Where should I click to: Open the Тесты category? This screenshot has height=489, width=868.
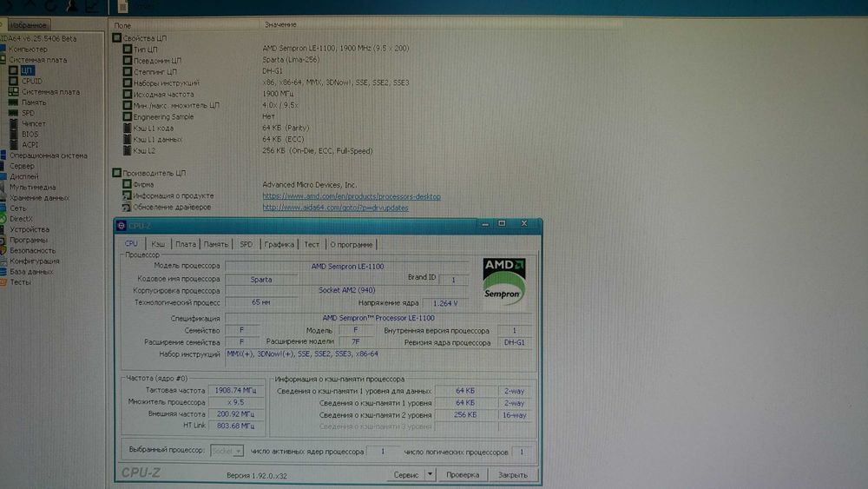coord(21,282)
